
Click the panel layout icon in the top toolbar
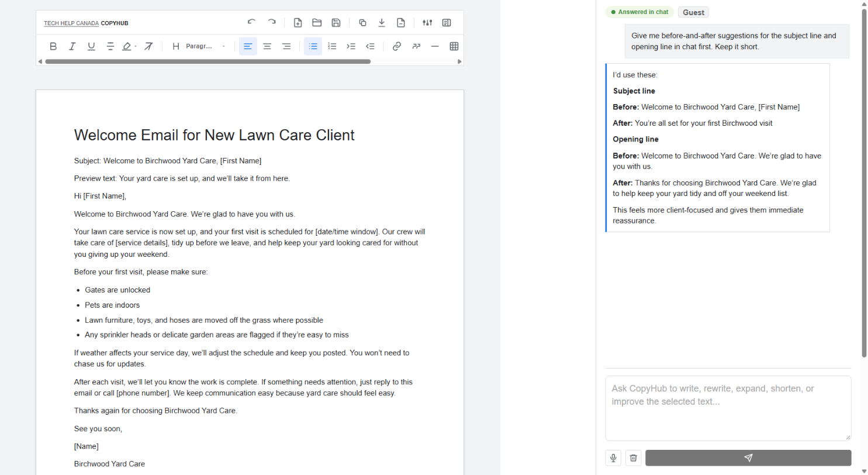click(447, 23)
